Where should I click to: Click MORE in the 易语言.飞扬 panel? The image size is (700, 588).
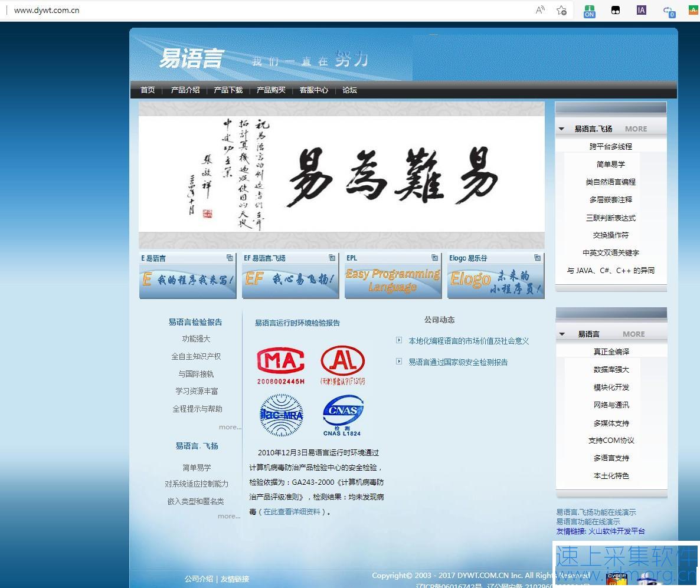tap(636, 129)
